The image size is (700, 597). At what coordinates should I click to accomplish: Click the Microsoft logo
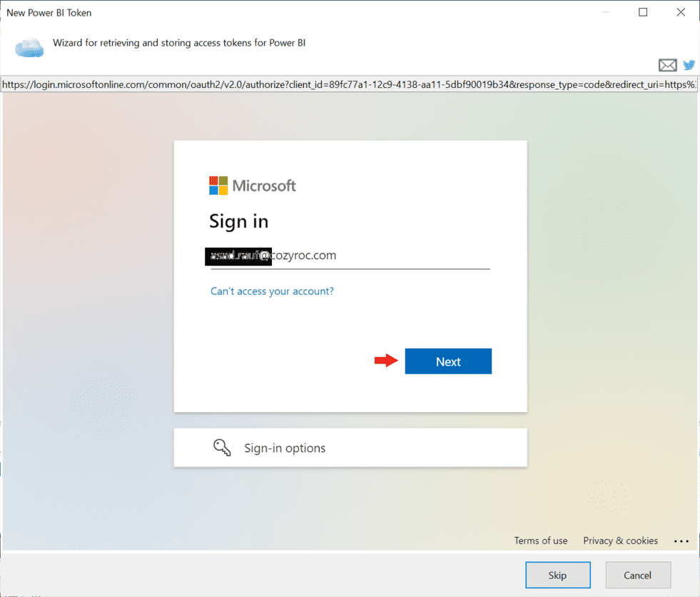point(252,186)
